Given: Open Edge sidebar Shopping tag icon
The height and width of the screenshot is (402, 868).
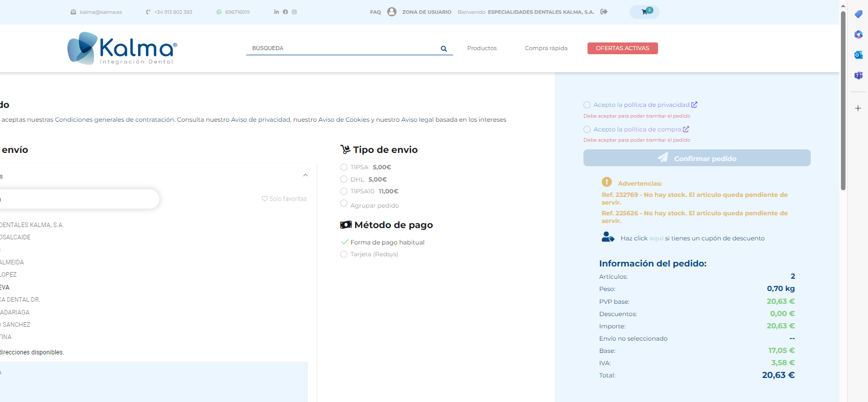Looking at the screenshot, I should pos(858,14).
